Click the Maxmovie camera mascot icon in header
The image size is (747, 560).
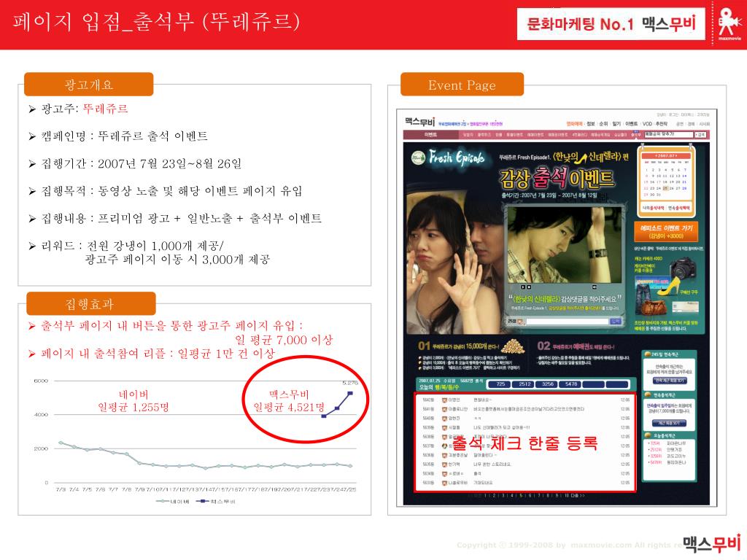[729, 23]
